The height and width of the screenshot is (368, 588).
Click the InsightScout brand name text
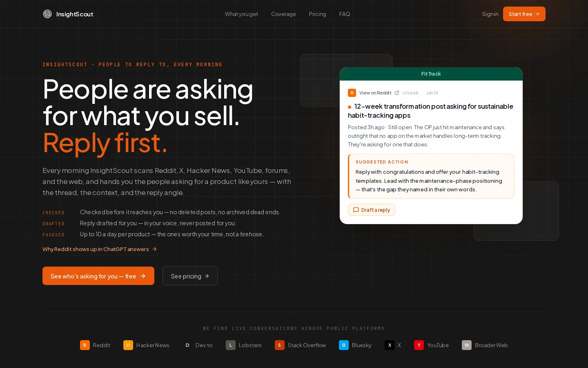point(75,14)
